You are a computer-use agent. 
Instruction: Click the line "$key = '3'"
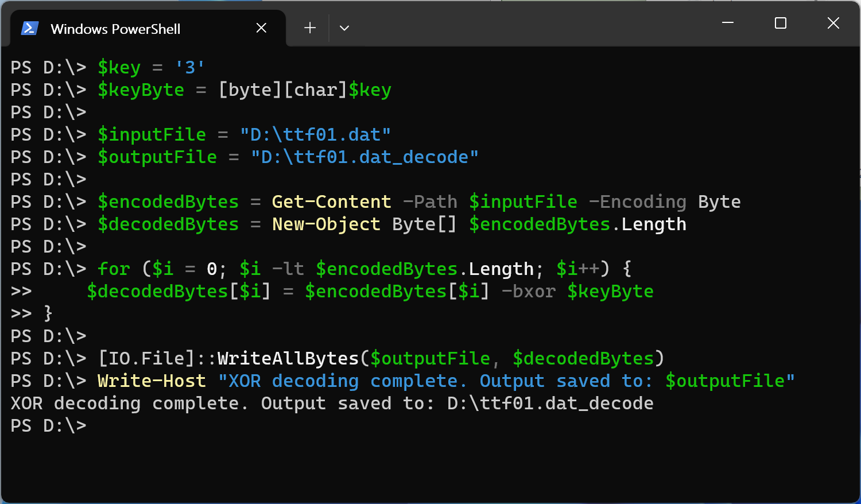152,68
